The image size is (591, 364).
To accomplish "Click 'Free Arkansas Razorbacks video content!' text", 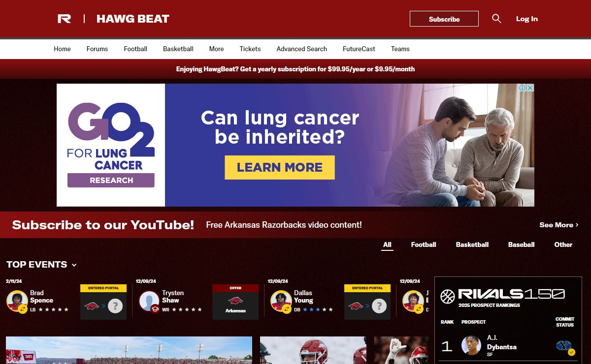I will (x=284, y=225).
